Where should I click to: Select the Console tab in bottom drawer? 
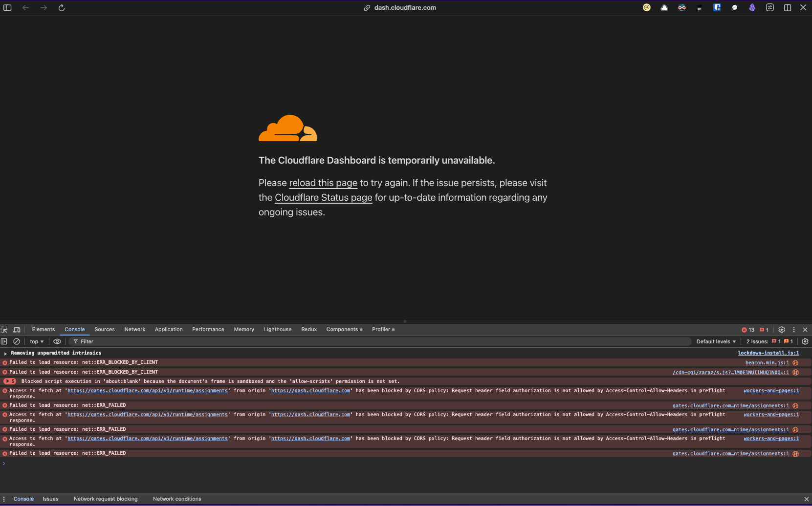point(23,499)
